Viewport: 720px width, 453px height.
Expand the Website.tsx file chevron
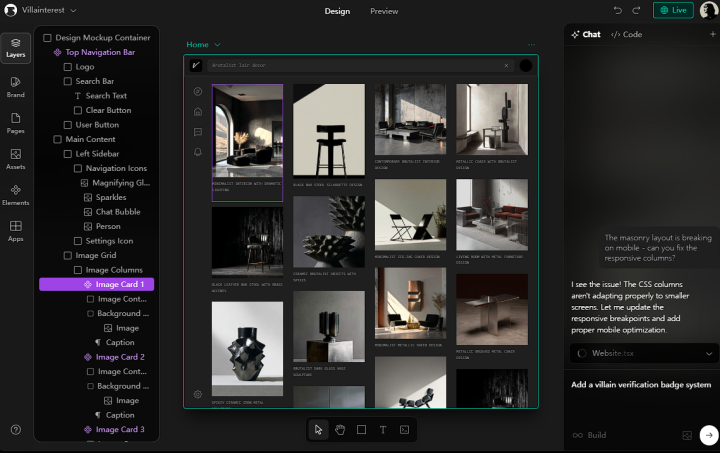[x=709, y=353]
